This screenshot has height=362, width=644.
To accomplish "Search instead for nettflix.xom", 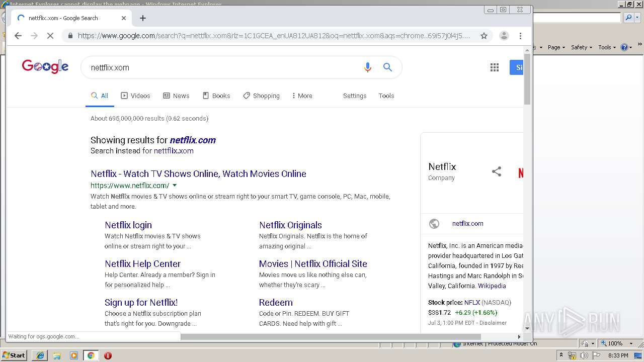I will point(174,151).
